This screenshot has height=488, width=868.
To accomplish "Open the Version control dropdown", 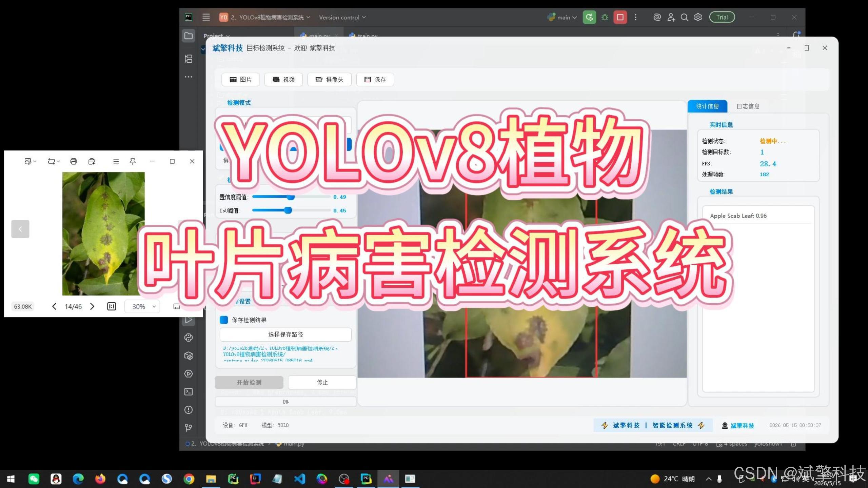I will [x=342, y=17].
